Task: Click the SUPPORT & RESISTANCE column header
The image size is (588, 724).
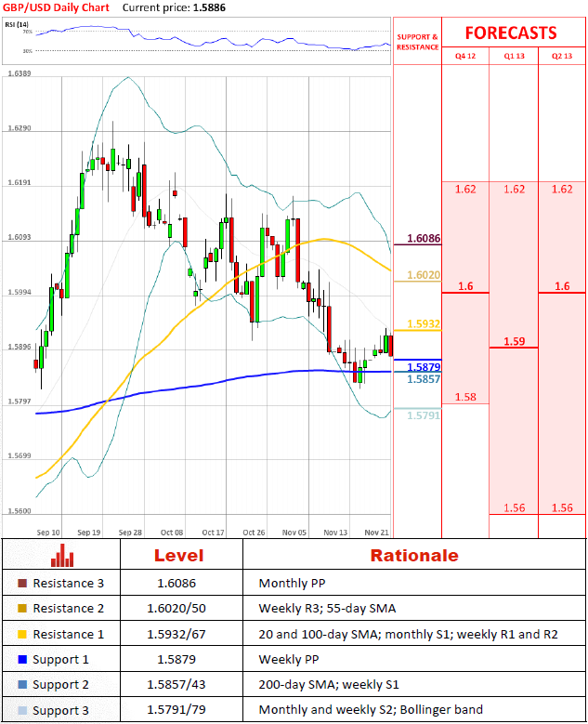Action: click(x=417, y=42)
